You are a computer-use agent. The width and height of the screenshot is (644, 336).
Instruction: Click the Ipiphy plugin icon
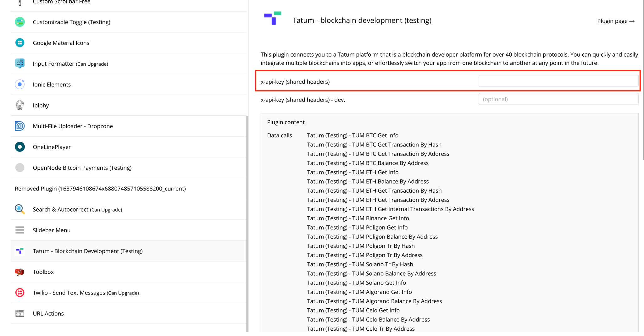pos(20,105)
